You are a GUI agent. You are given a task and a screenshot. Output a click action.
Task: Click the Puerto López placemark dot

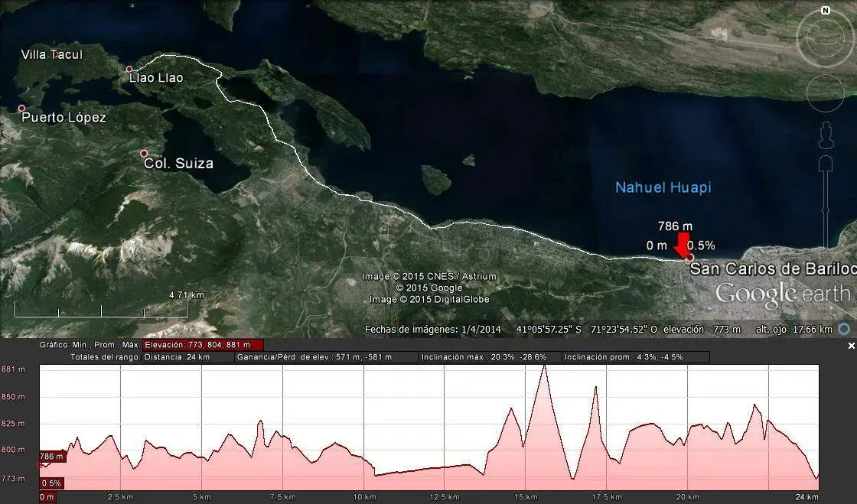tap(21, 109)
